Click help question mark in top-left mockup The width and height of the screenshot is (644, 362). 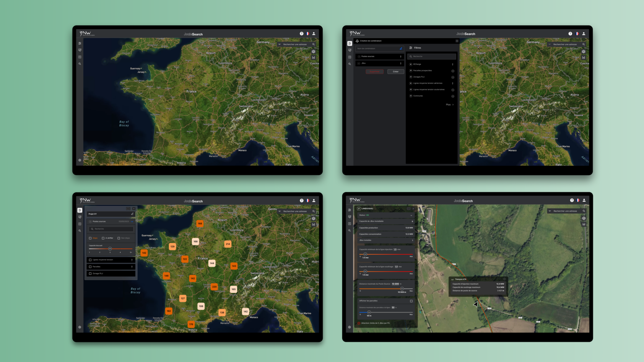click(x=301, y=34)
